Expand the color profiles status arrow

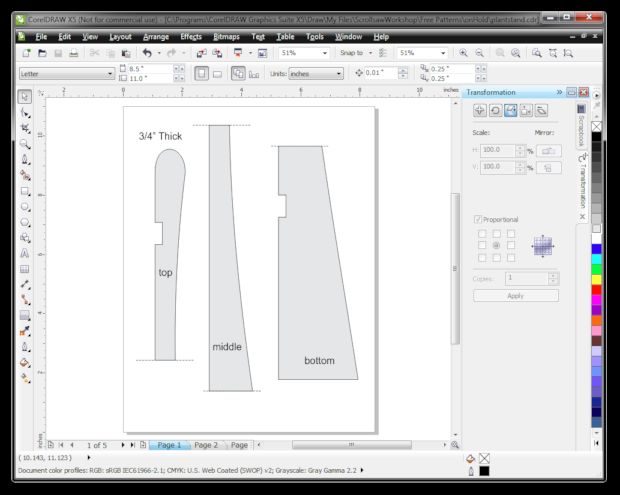(x=362, y=470)
